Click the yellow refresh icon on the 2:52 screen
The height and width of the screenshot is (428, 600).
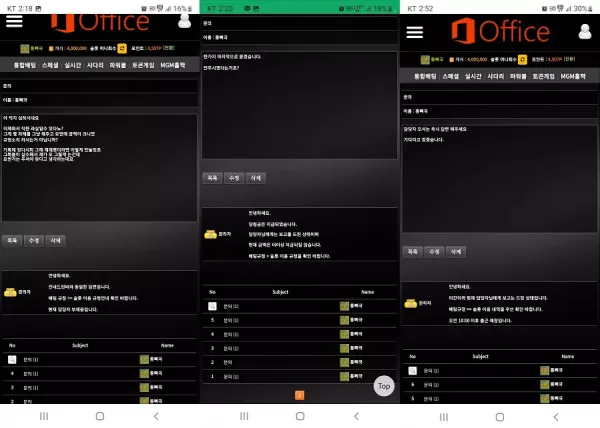coord(522,60)
